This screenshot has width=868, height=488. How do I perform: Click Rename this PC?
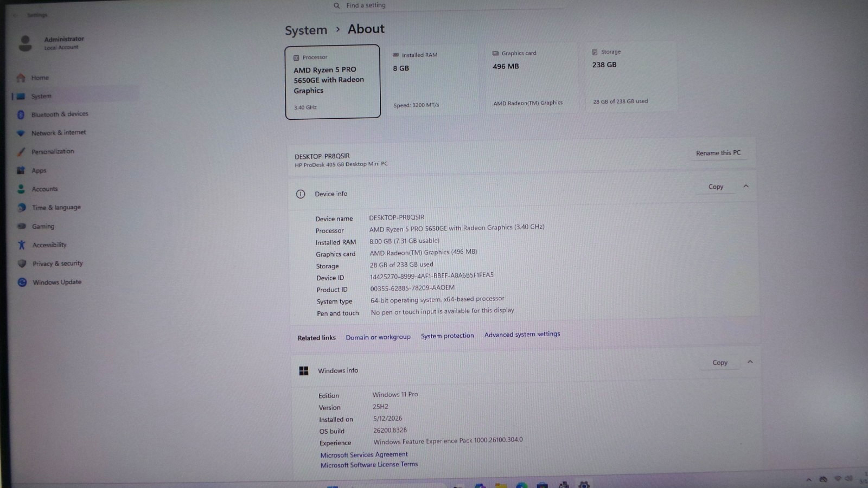coord(718,153)
